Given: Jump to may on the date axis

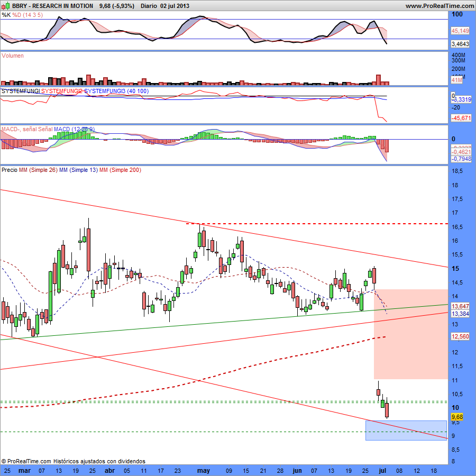Looking at the screenshot, I should point(204,471).
